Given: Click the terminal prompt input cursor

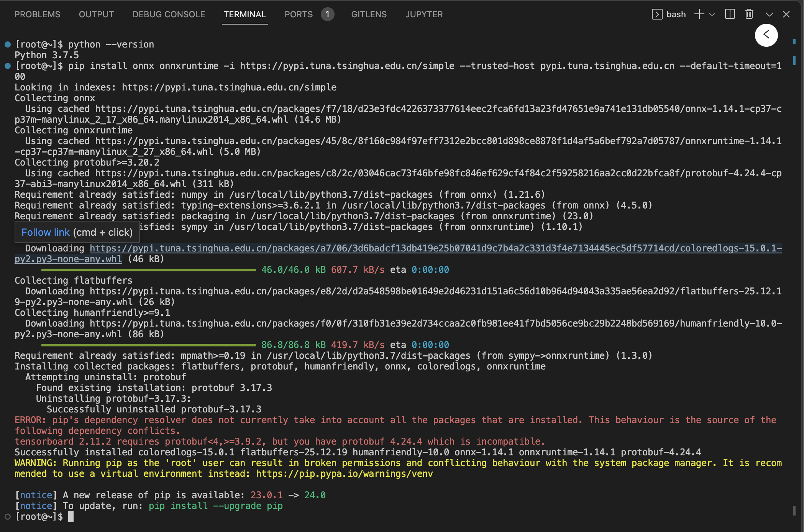Looking at the screenshot, I should point(71,517).
